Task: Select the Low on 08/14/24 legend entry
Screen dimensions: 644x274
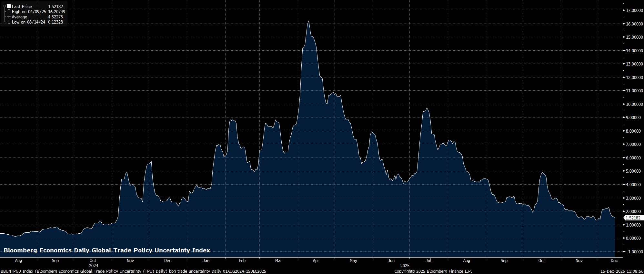Action: [28, 22]
